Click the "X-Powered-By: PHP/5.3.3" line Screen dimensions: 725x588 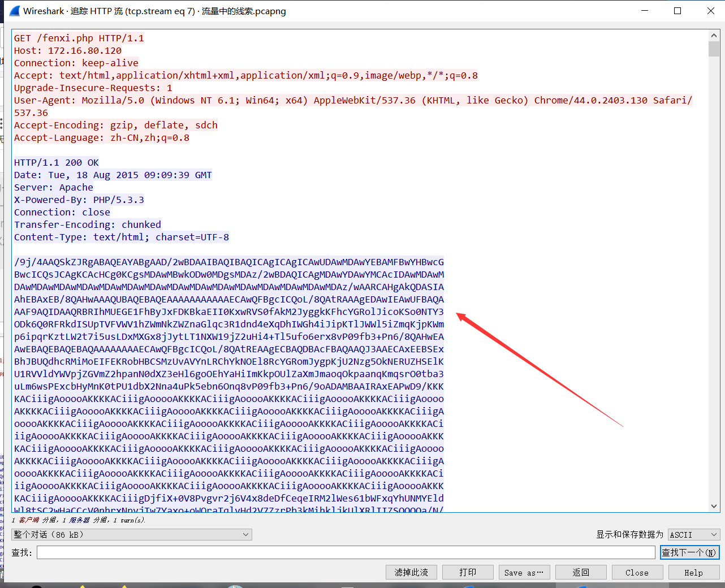tap(79, 200)
